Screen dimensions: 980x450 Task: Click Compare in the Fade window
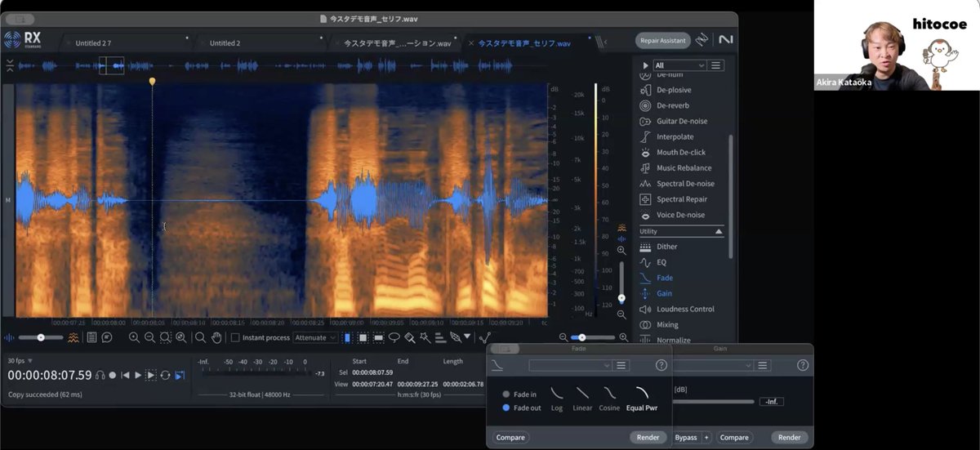click(x=510, y=437)
